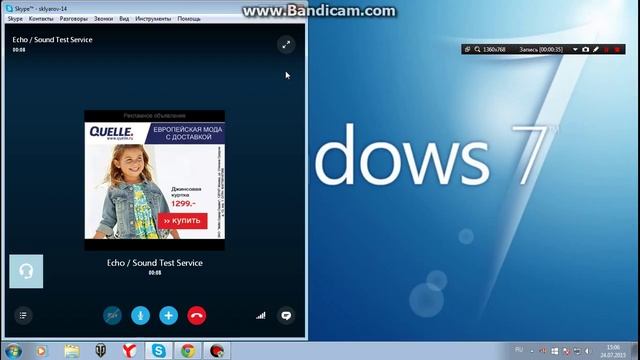Open the Звонки menu

(x=103, y=19)
